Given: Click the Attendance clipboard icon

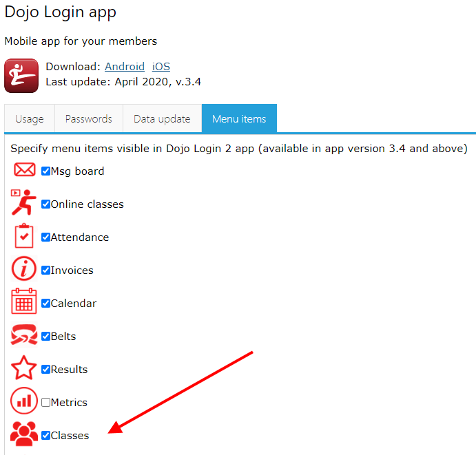Looking at the screenshot, I should pos(24,236).
